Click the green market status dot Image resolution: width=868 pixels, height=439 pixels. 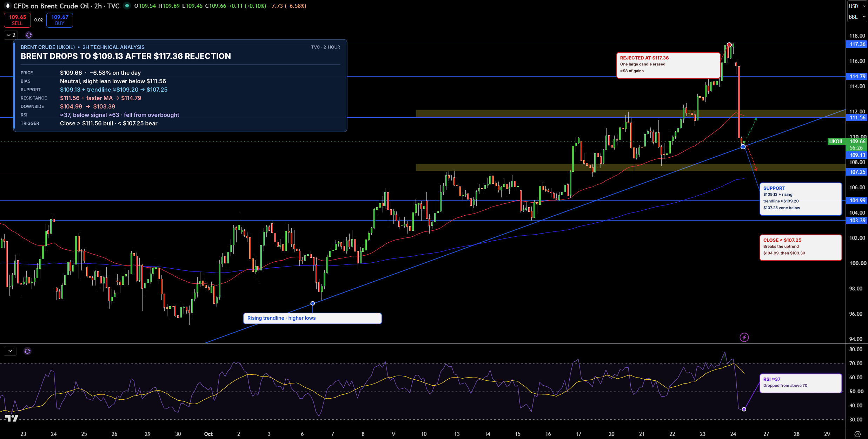click(127, 6)
